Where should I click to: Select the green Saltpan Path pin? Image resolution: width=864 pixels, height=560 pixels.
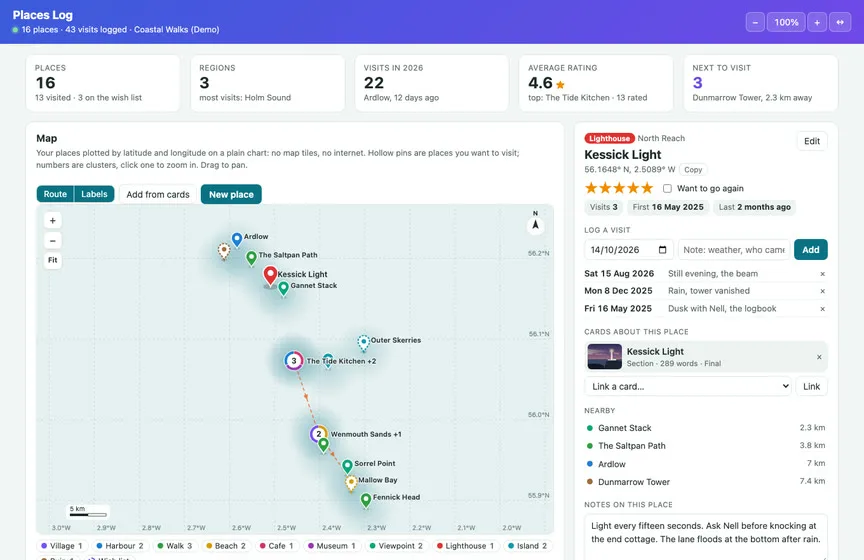point(251,257)
